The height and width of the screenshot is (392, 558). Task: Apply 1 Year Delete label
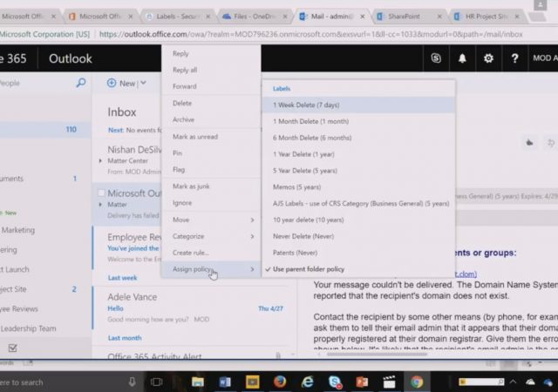point(358,154)
